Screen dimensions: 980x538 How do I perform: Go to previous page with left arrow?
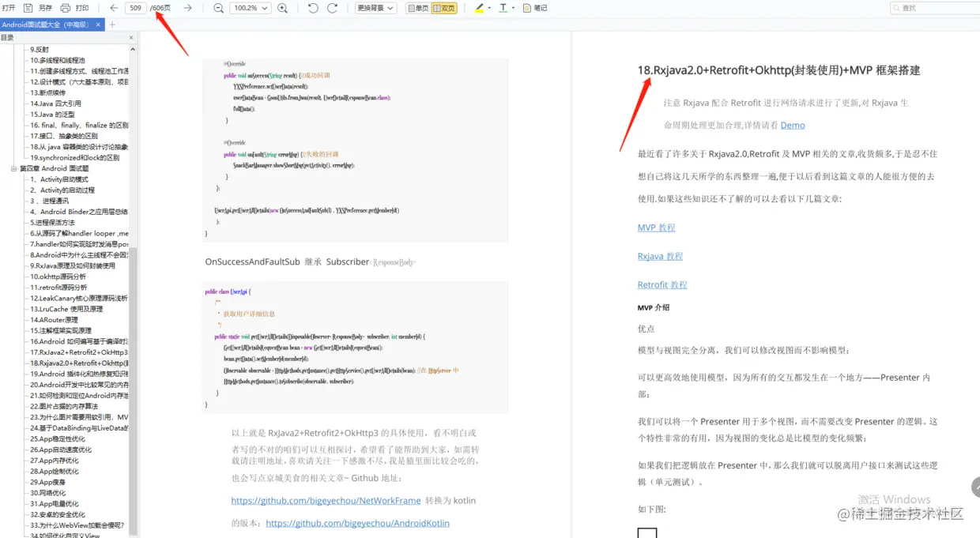[x=114, y=8]
